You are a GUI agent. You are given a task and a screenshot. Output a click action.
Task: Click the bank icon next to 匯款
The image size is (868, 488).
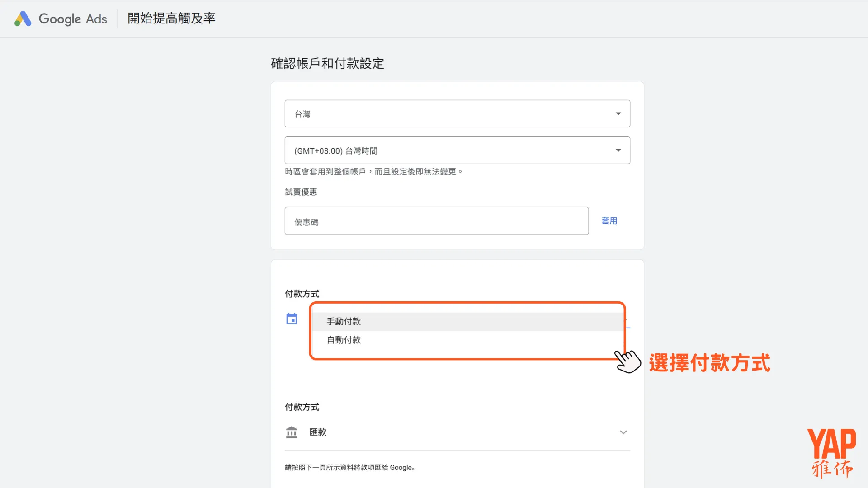292,432
